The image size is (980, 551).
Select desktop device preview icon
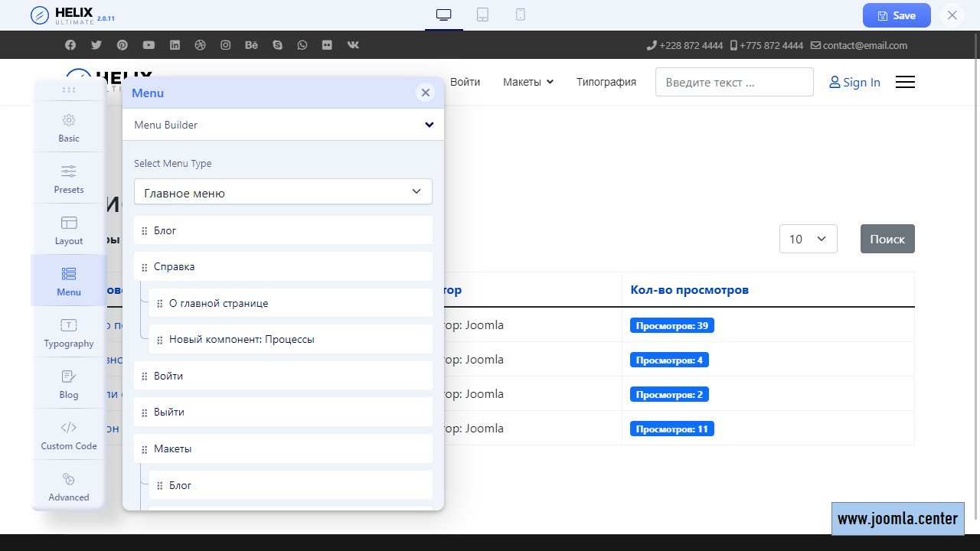pos(444,15)
